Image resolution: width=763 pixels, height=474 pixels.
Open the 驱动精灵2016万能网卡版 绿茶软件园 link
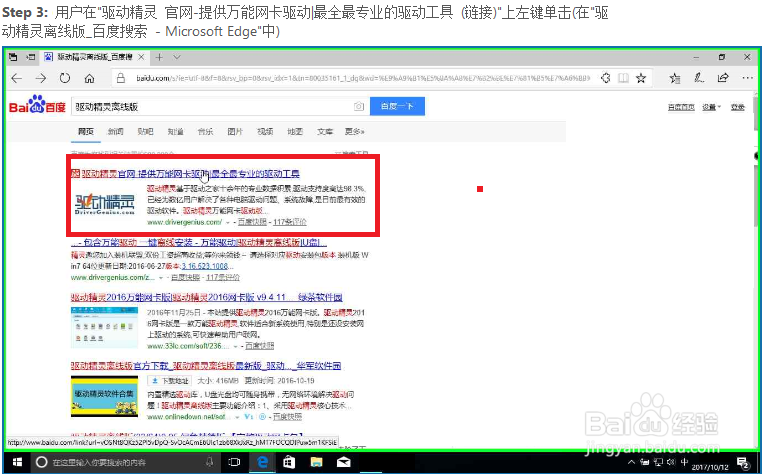pos(207,297)
